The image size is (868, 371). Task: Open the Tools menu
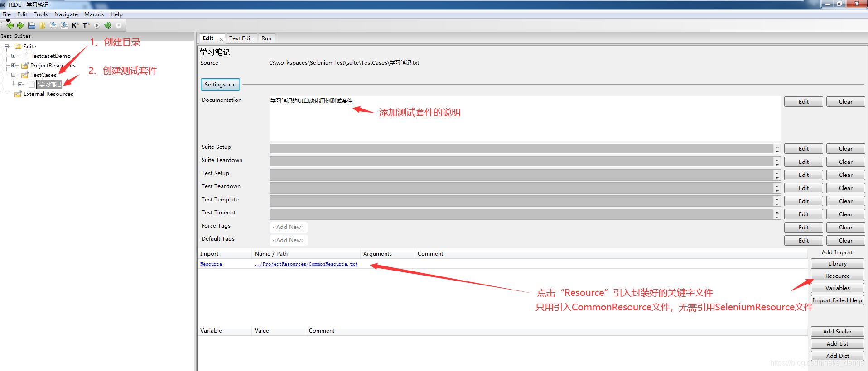pyautogui.click(x=41, y=14)
